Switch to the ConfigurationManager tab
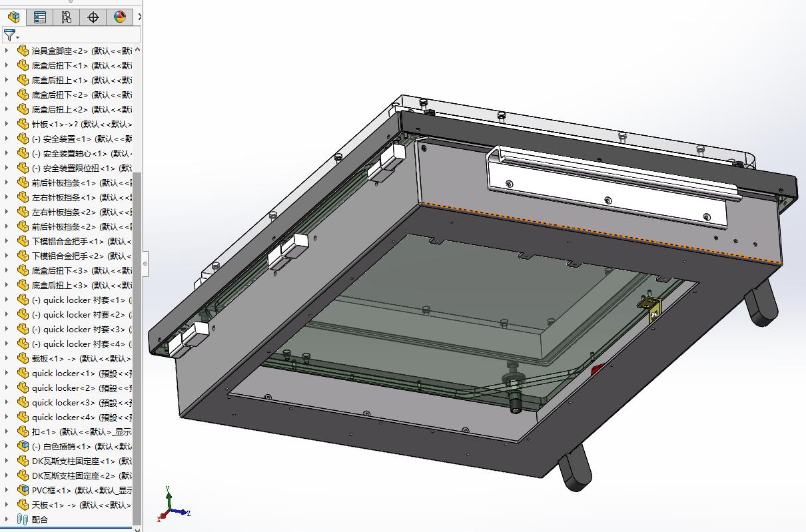 coord(66,17)
